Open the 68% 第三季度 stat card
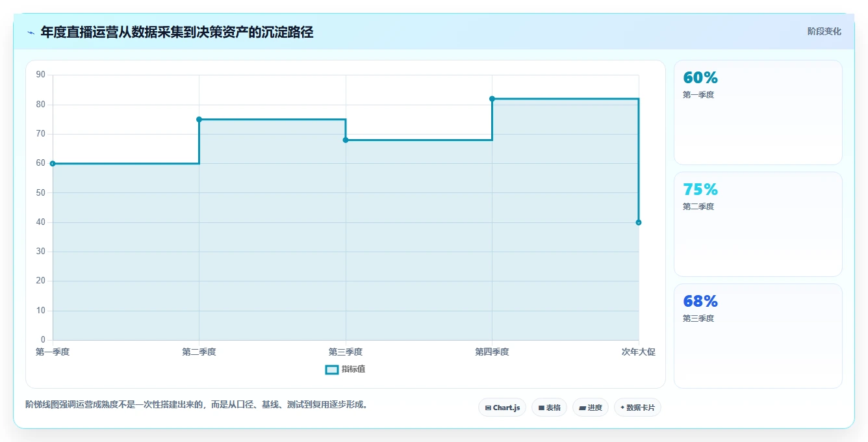The width and height of the screenshot is (868, 442). click(758, 336)
